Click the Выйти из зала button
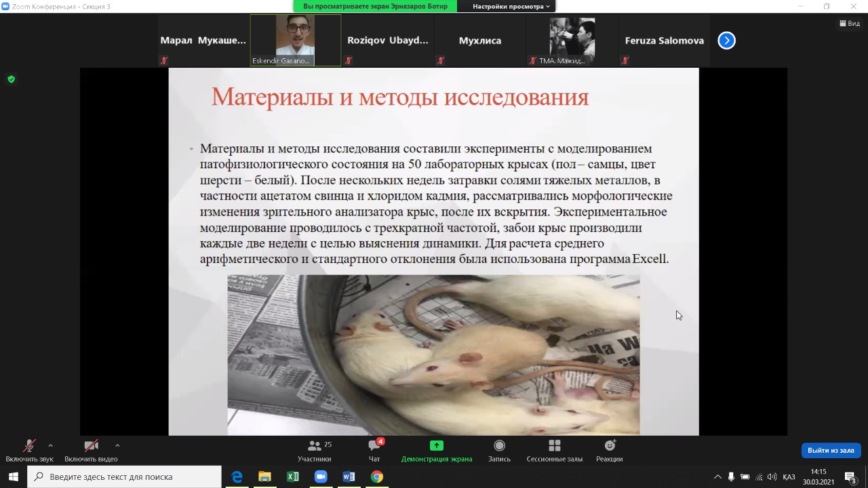868x488 pixels. pos(831,450)
